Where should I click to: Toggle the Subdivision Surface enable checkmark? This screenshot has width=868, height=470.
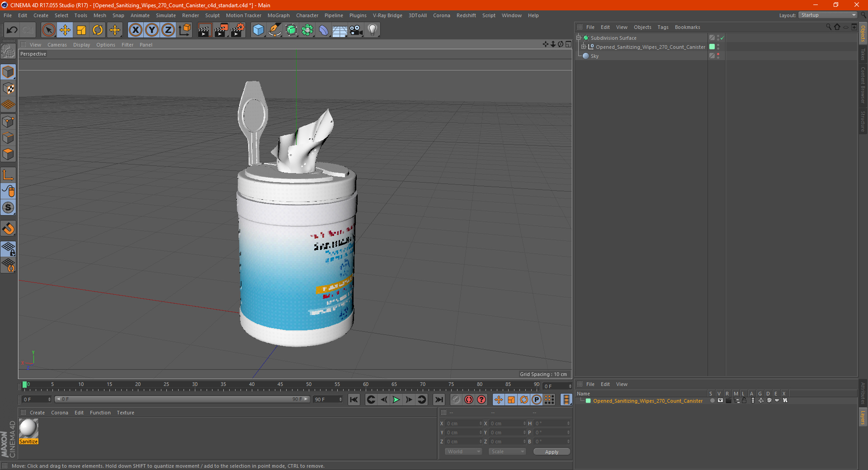(722, 38)
